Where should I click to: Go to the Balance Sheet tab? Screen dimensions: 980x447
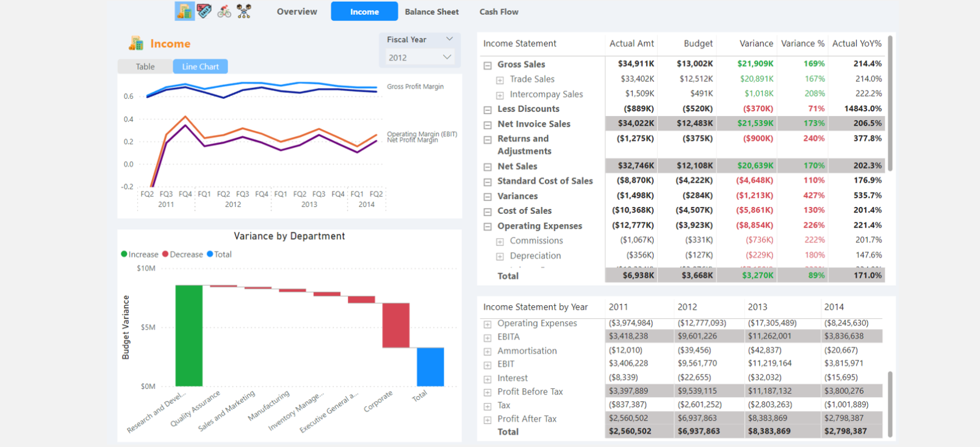[431, 12]
